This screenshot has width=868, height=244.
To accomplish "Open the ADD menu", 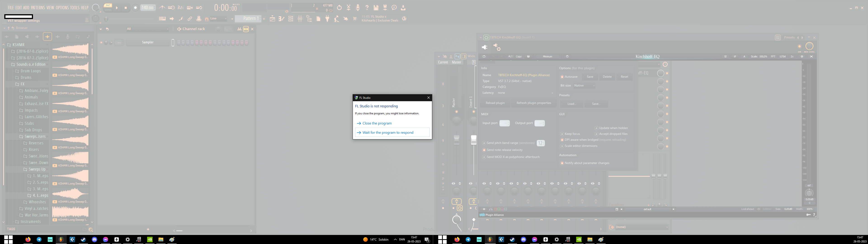I will [x=26, y=7].
